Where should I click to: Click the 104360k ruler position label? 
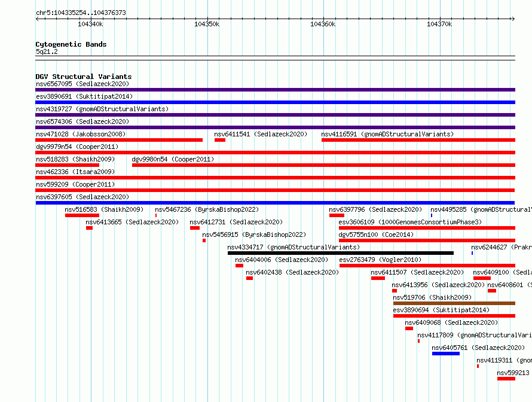(323, 24)
